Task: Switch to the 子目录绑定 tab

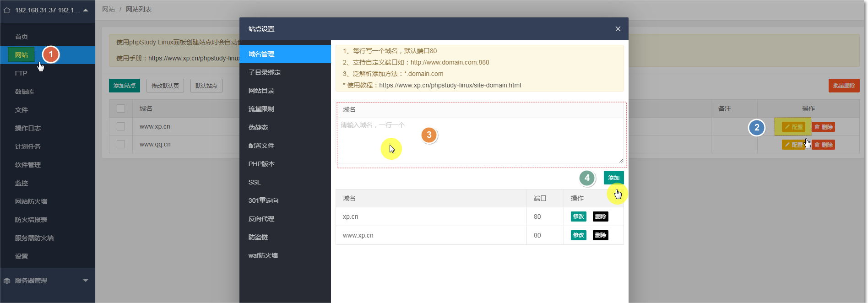Action: [285, 72]
